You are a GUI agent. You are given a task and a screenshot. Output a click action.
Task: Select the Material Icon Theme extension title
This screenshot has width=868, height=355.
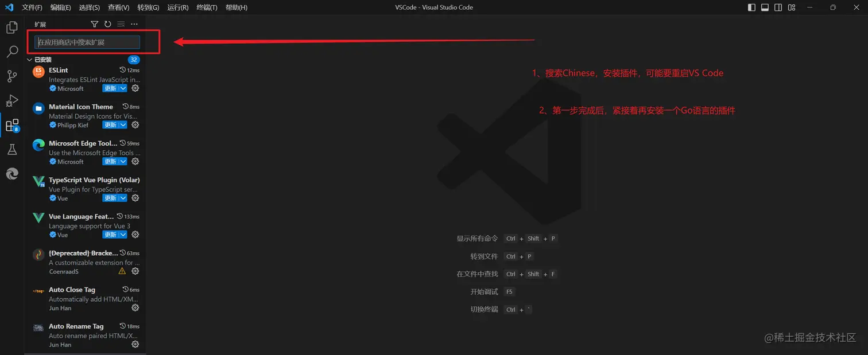coord(81,107)
